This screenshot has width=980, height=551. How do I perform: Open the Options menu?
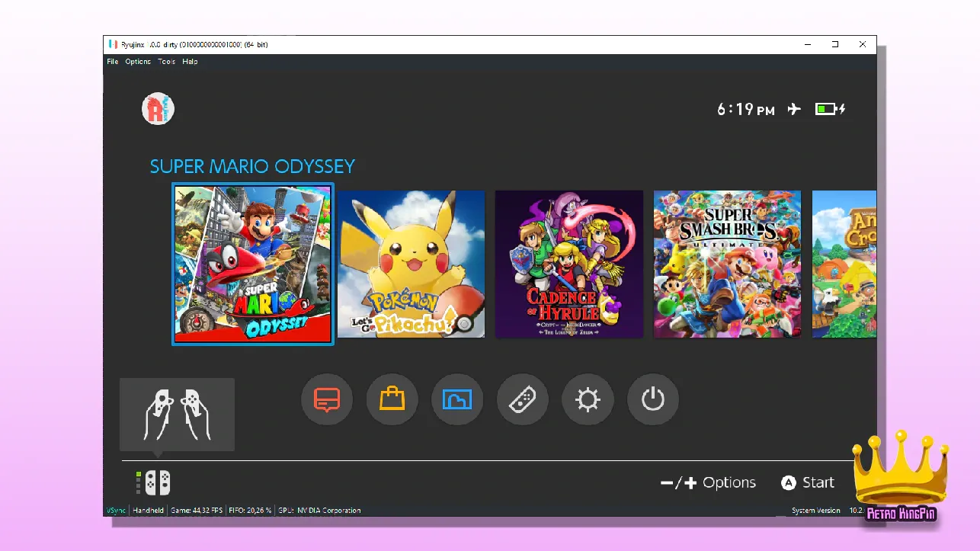coord(138,62)
